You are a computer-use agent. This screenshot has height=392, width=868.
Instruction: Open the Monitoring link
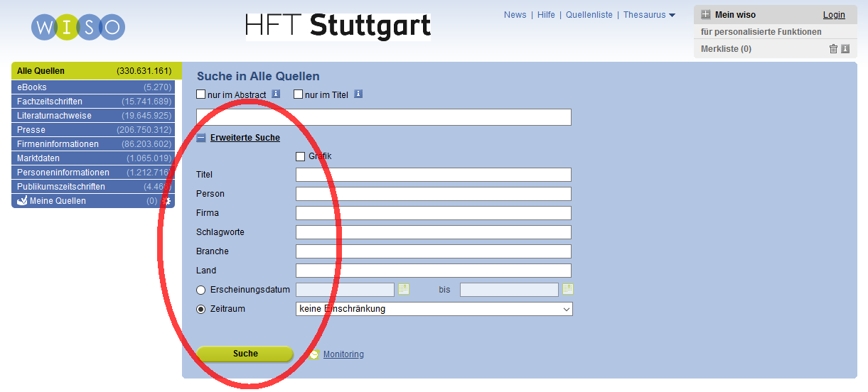[343, 354]
